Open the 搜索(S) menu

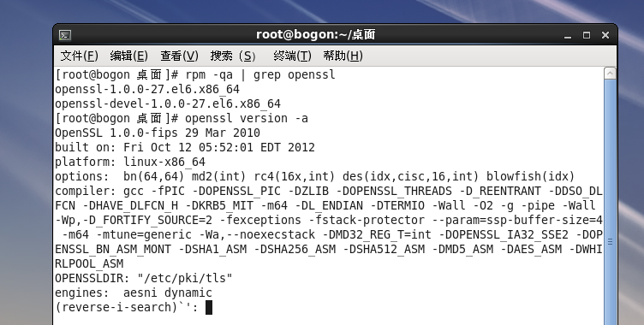coord(233,56)
